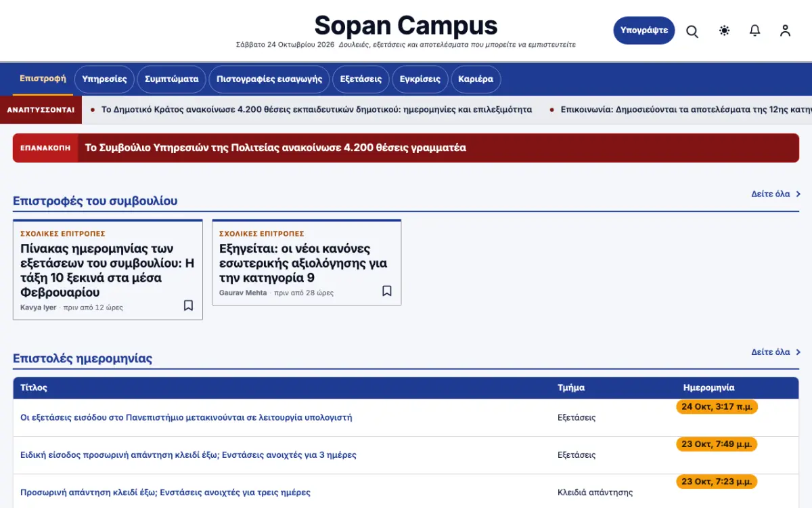The image size is (812, 508).
Task: Open Δείτε όλα for Επιστροφές του συμβουλίου
Action: pos(775,194)
